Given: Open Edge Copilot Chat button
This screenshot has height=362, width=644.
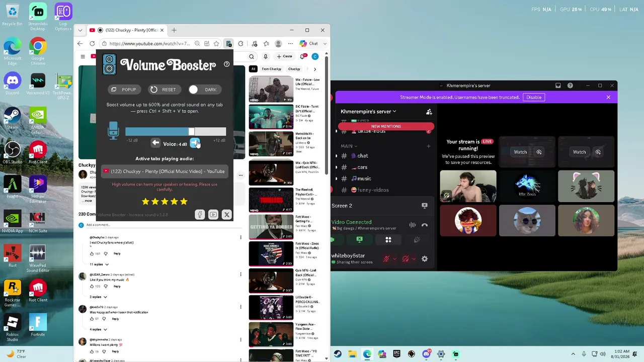Looking at the screenshot, I should [x=309, y=44].
